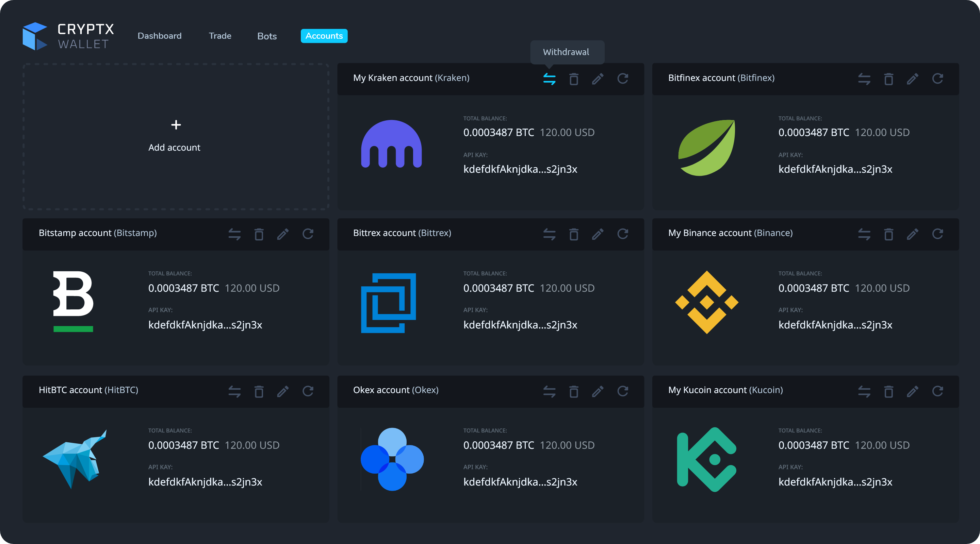980x544 pixels.
Task: Click the Bittrex square logo
Action: click(388, 303)
